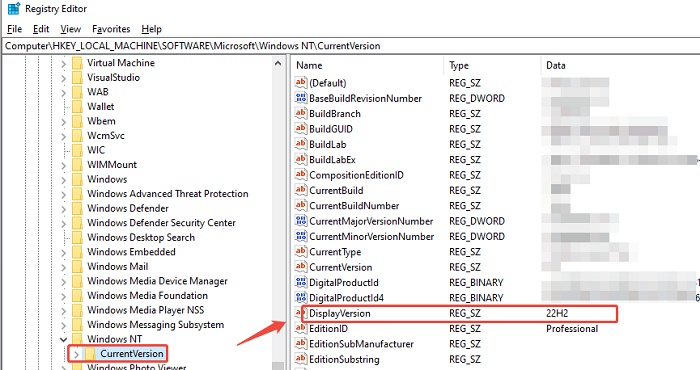The width and height of the screenshot is (700, 370).
Task: Click the CompositionEditionID string icon
Action: [x=301, y=175]
